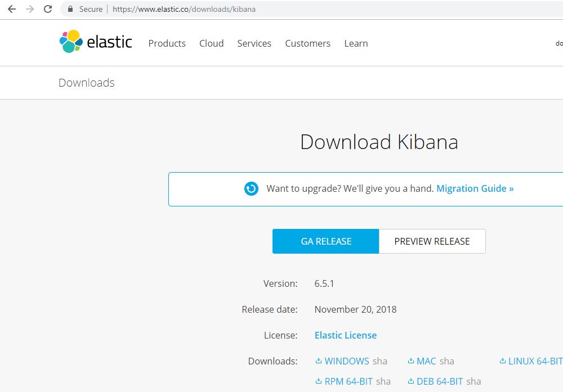
Task: Click the release date November 20, 2018
Action: coord(355,309)
